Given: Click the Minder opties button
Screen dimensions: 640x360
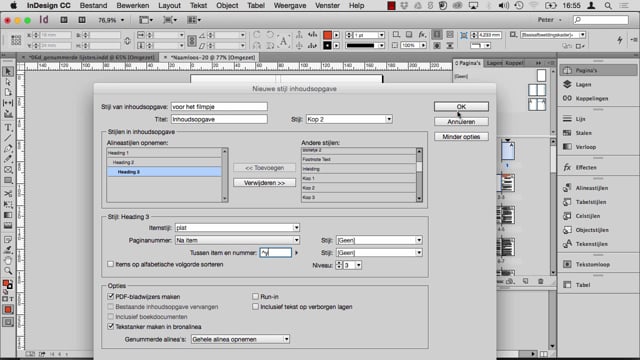Looking at the screenshot, I should pos(461,137).
